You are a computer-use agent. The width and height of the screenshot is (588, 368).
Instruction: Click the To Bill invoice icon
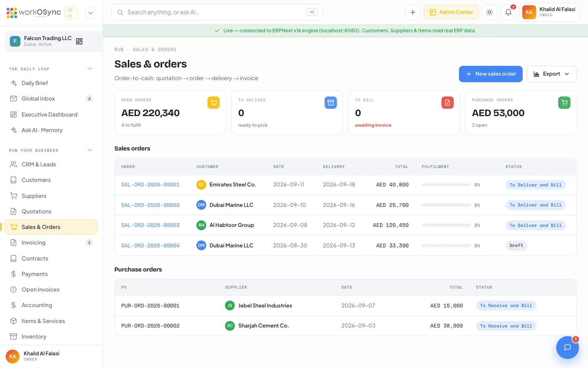click(448, 103)
